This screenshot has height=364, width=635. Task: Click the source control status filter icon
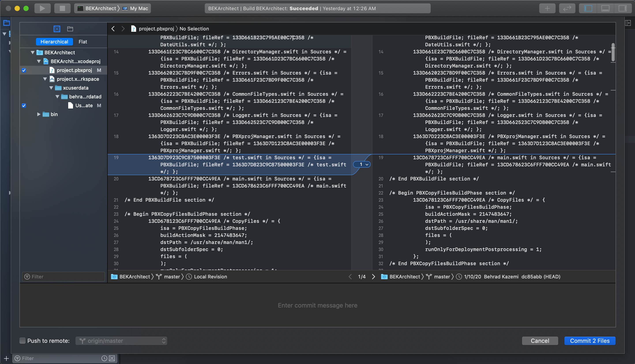112,358
